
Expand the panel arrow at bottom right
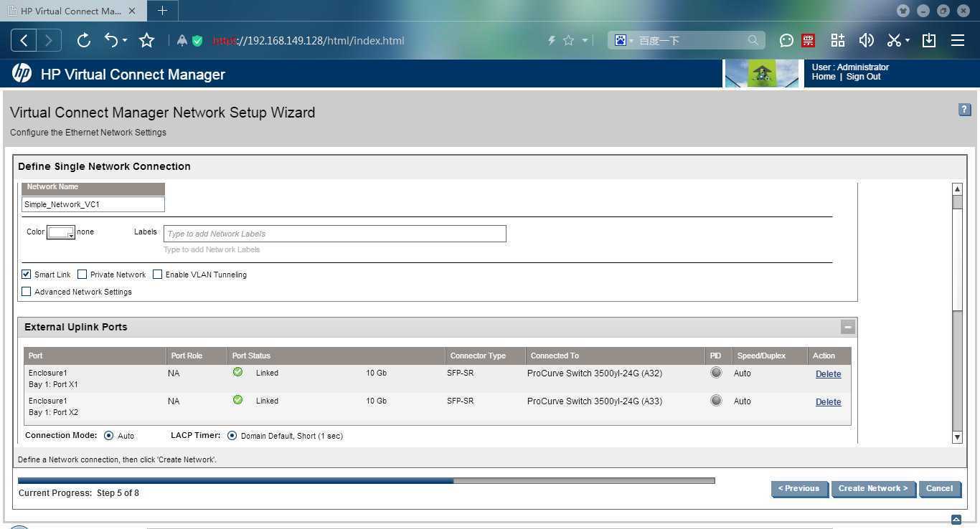pyautogui.click(x=956, y=520)
